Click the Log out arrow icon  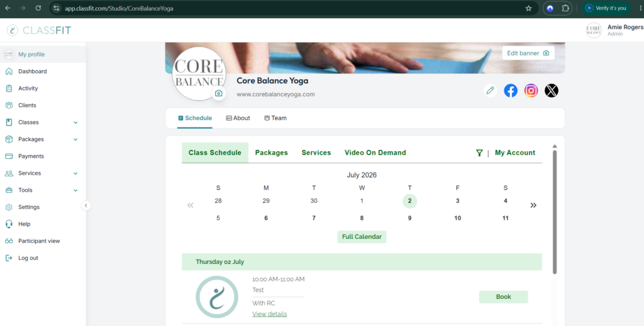(x=9, y=258)
